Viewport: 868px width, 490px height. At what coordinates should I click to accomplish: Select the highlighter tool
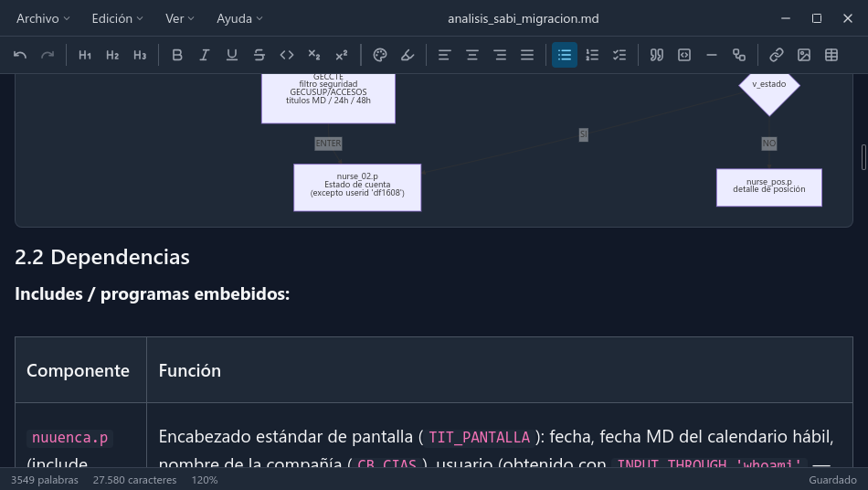coord(408,55)
